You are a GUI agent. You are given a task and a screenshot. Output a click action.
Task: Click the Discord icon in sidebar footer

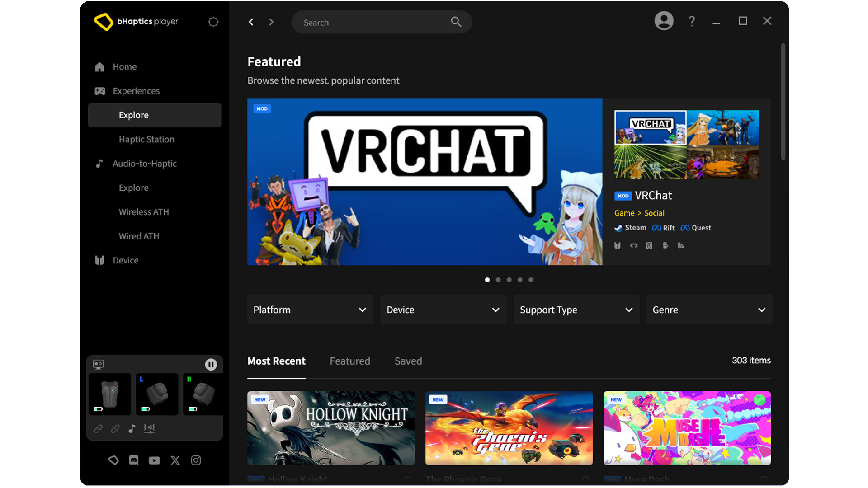[x=134, y=460]
